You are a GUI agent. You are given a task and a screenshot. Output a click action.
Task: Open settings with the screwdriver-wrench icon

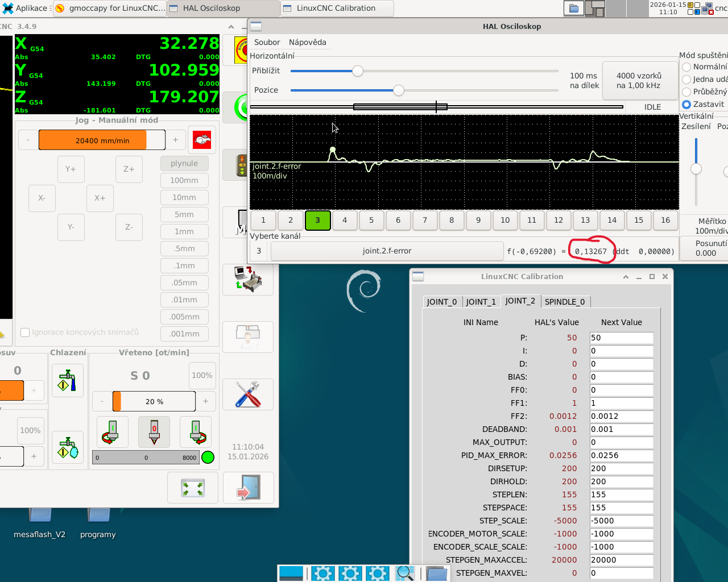248,394
